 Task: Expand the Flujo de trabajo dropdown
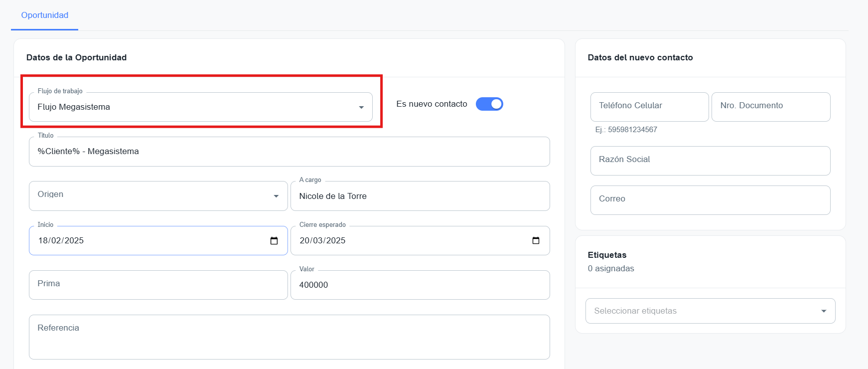pos(361,107)
